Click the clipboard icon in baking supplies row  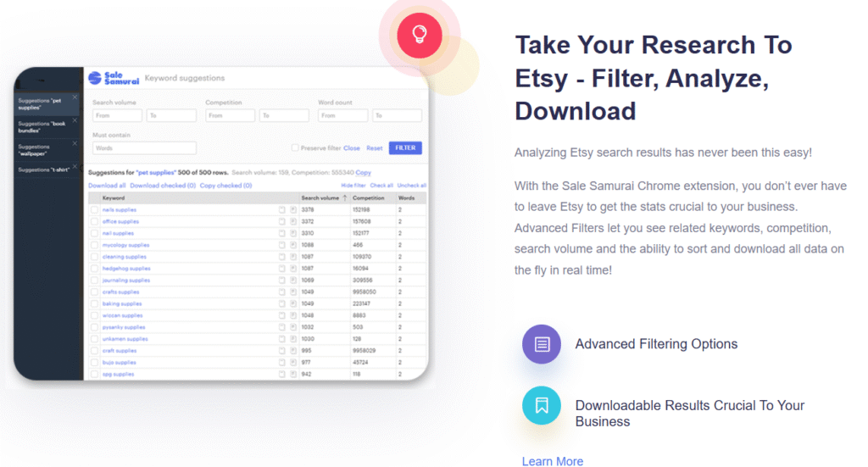[281, 303]
